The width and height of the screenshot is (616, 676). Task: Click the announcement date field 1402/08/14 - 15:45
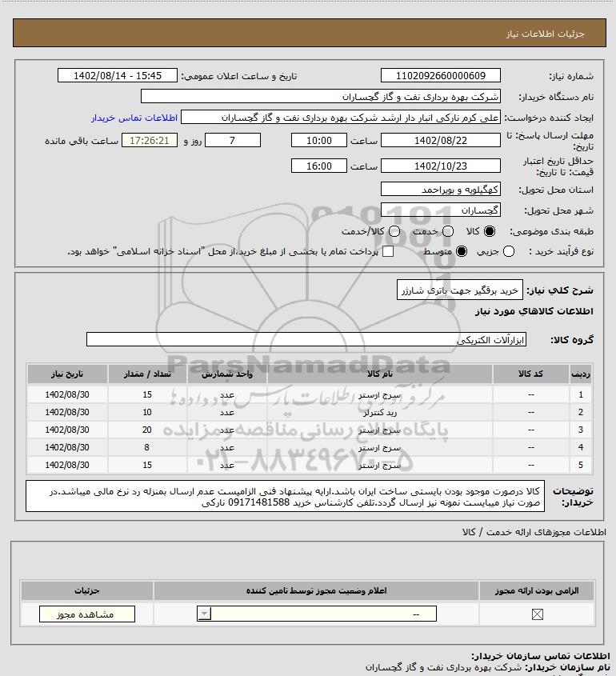click(118, 75)
